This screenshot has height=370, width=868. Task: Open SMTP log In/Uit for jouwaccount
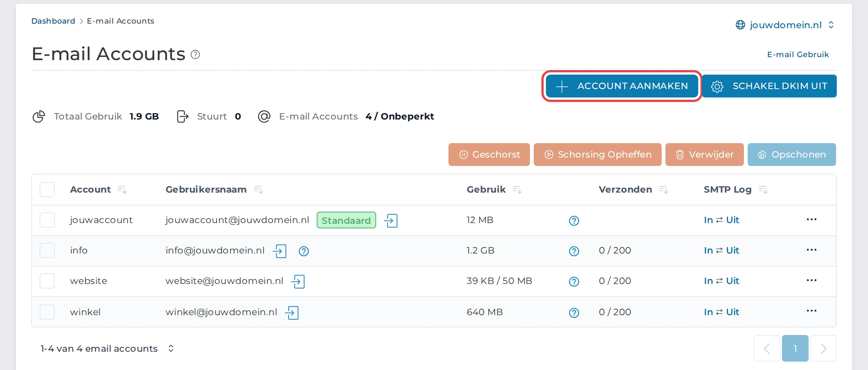coord(721,220)
